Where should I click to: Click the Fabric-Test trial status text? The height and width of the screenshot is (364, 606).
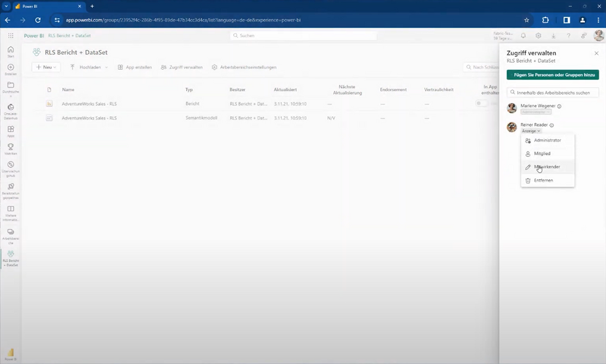point(503,36)
